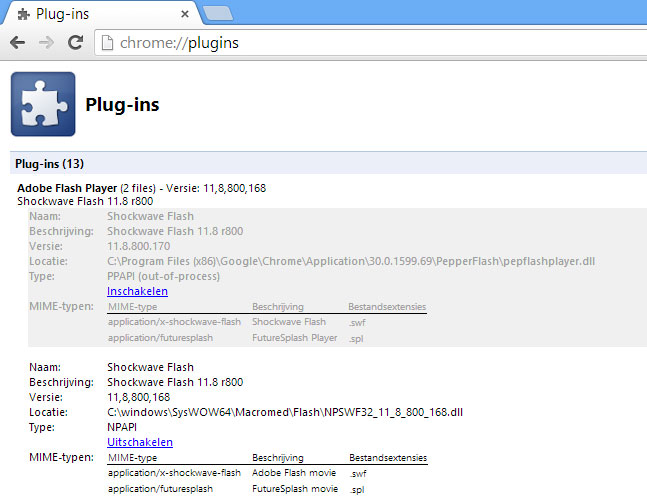Reload the plugins page
Screen dimensions: 647x504
pyautogui.click(x=76, y=43)
